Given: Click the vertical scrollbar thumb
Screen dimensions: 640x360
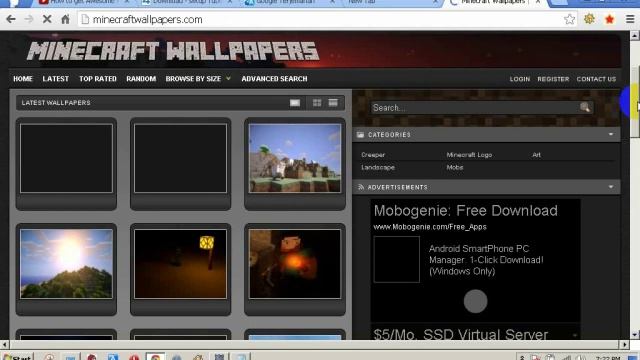Looking at the screenshot, I should click(635, 101).
